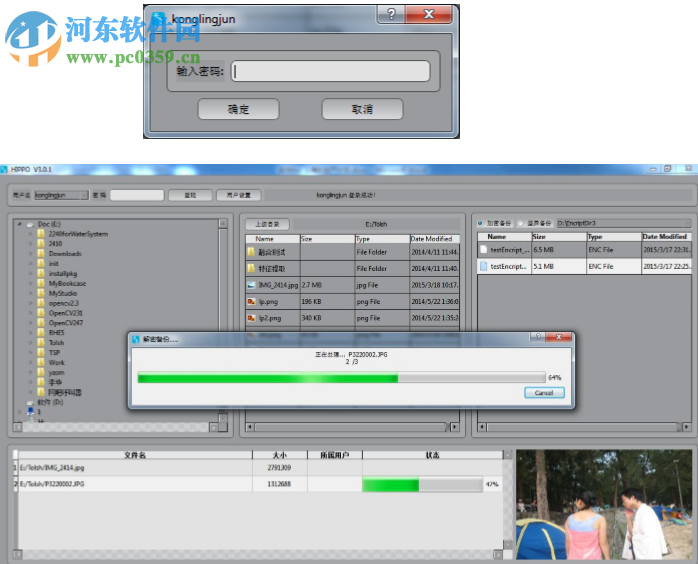Cancel the decryption progress dialog

(544, 393)
